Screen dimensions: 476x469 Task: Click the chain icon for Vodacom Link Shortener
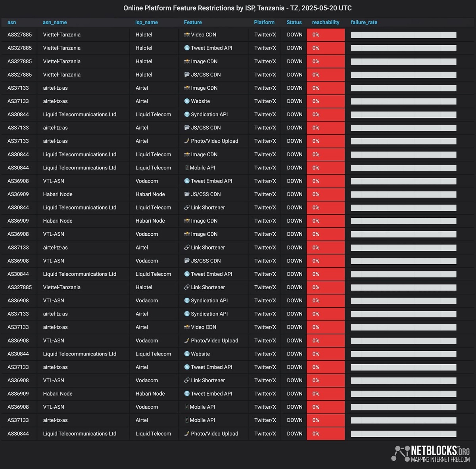(187, 381)
